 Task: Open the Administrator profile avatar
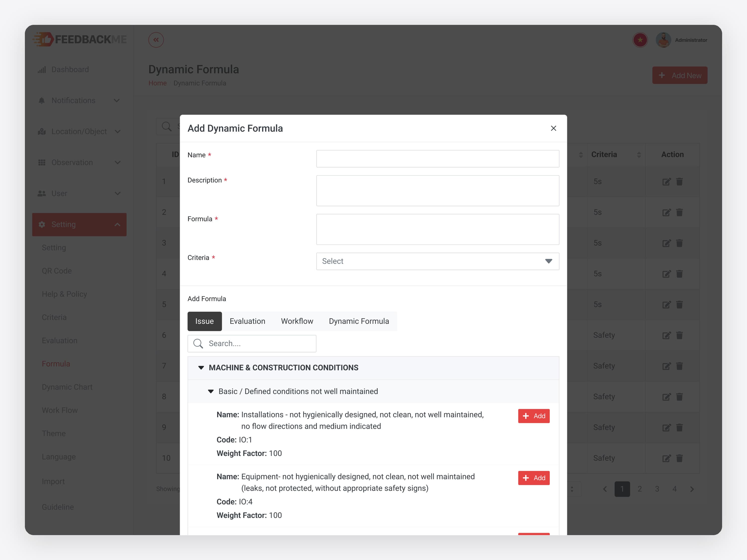click(663, 40)
